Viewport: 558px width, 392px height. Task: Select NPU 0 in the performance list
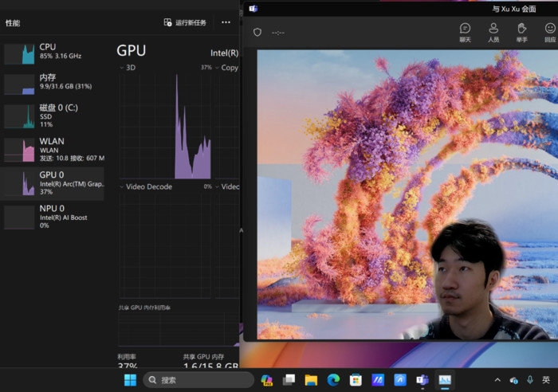click(x=53, y=216)
